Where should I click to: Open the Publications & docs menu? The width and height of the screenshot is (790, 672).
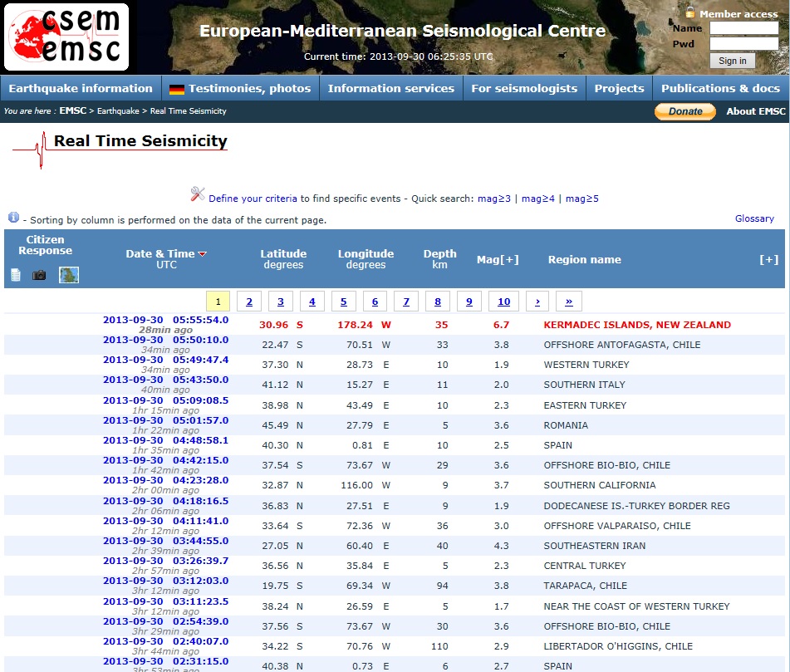720,88
